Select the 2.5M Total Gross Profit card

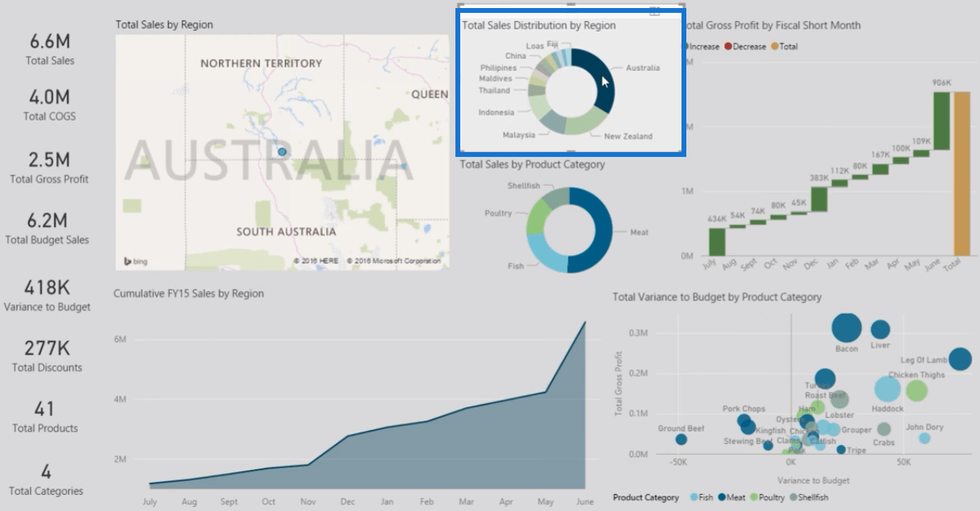(50, 167)
